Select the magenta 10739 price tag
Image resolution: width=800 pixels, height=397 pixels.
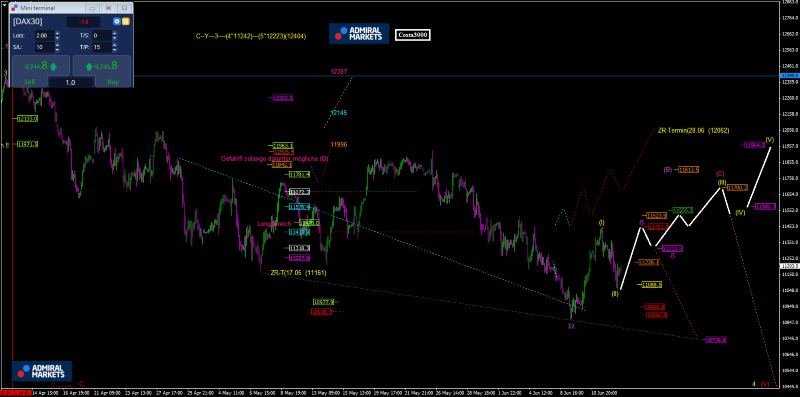[x=715, y=340]
